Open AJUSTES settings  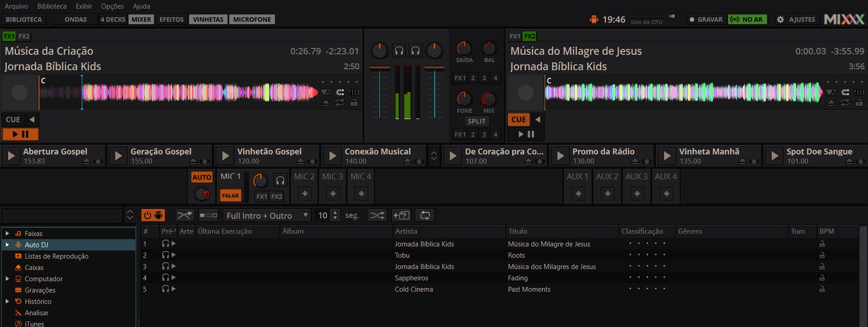click(796, 19)
